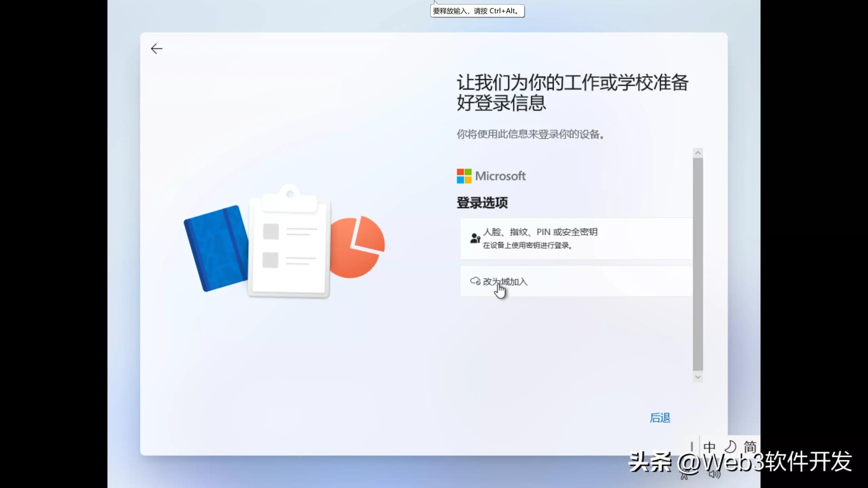Toggle the moon full/half-width icon
This screenshot has width=868, height=488.
731,446
